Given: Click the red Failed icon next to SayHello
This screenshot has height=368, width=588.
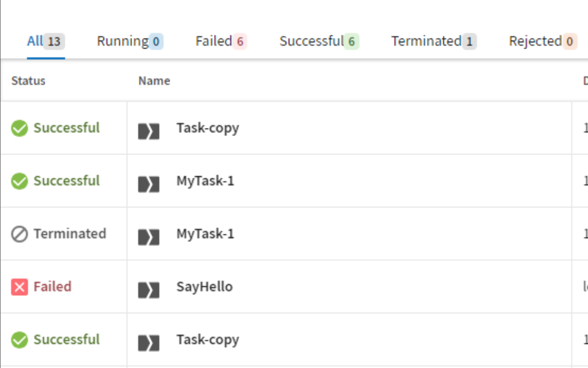Looking at the screenshot, I should coord(19,287).
